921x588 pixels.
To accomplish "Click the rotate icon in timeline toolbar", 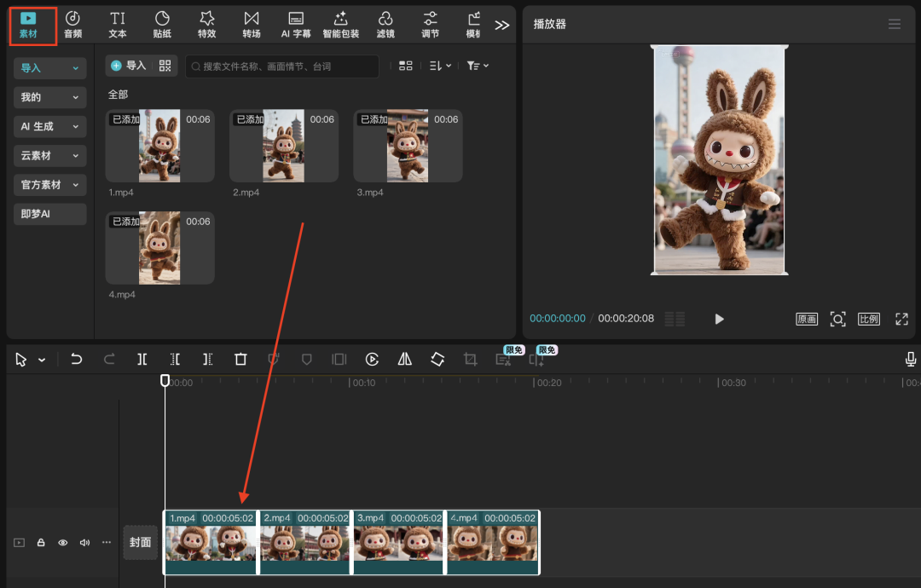I will coord(437,360).
